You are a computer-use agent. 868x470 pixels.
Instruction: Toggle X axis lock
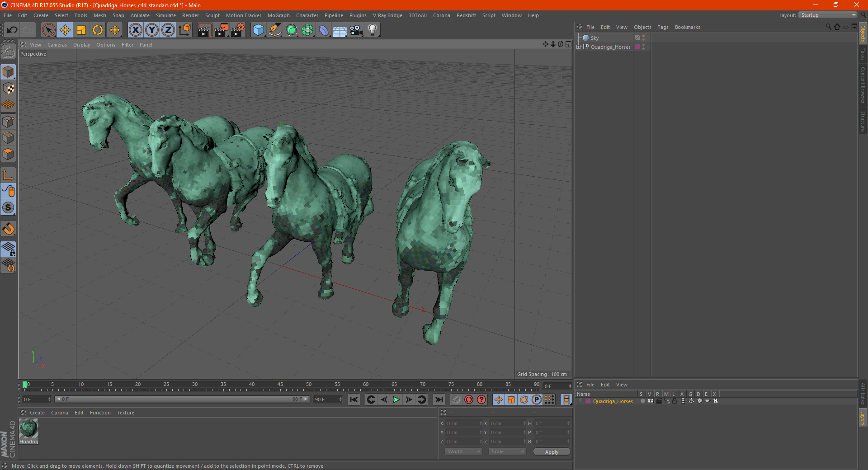135,30
